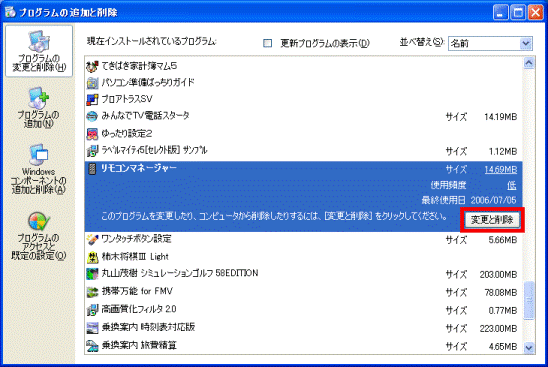Open プログラムの変更と削除 sidebar icon
This screenshot has height=367, width=548.
click(39, 51)
